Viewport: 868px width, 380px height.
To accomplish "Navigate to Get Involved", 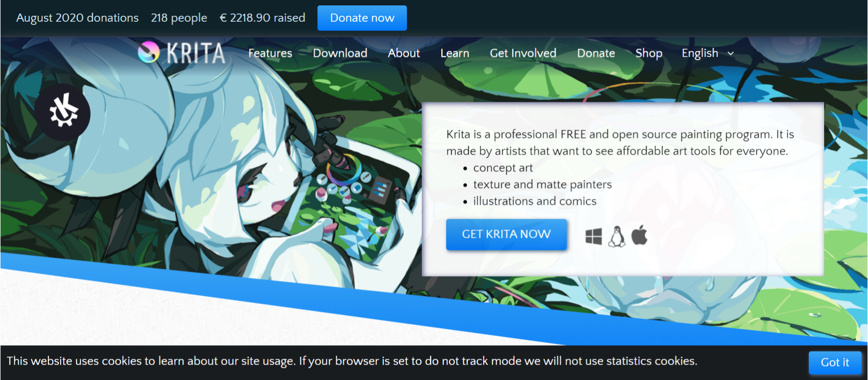I will (523, 53).
